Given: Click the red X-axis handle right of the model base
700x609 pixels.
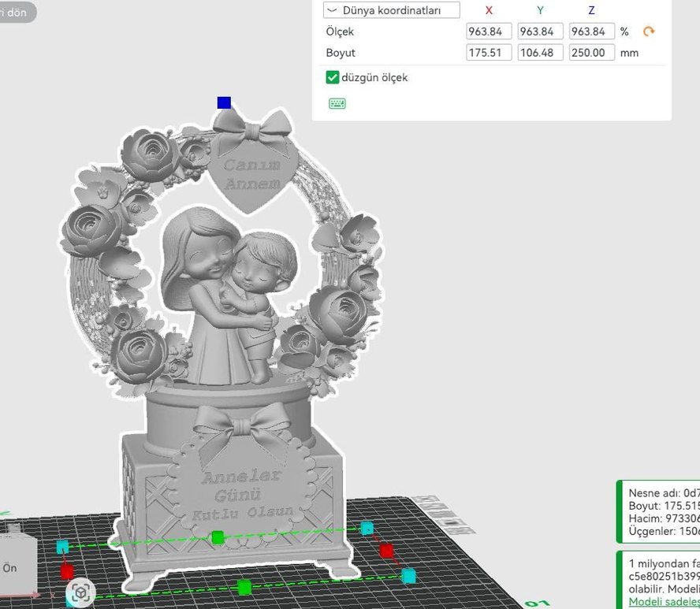Looking at the screenshot, I should coord(386,550).
